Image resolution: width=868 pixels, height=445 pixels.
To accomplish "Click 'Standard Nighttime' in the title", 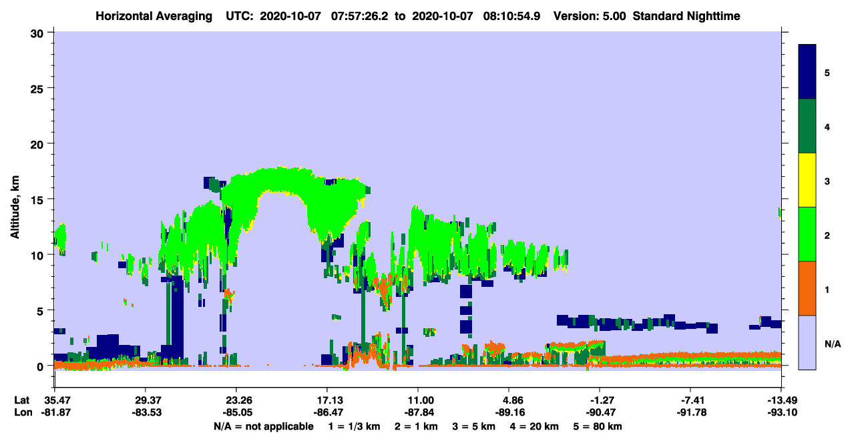I will [x=686, y=15].
